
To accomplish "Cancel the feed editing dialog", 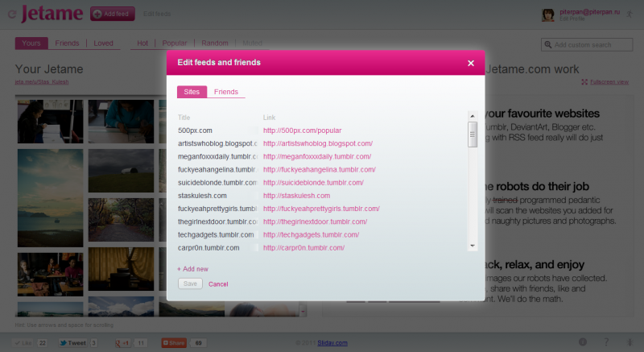I will coord(218,284).
